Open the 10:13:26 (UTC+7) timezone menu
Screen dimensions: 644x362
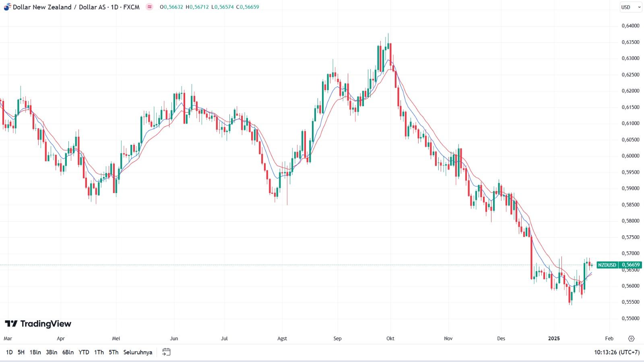617,352
